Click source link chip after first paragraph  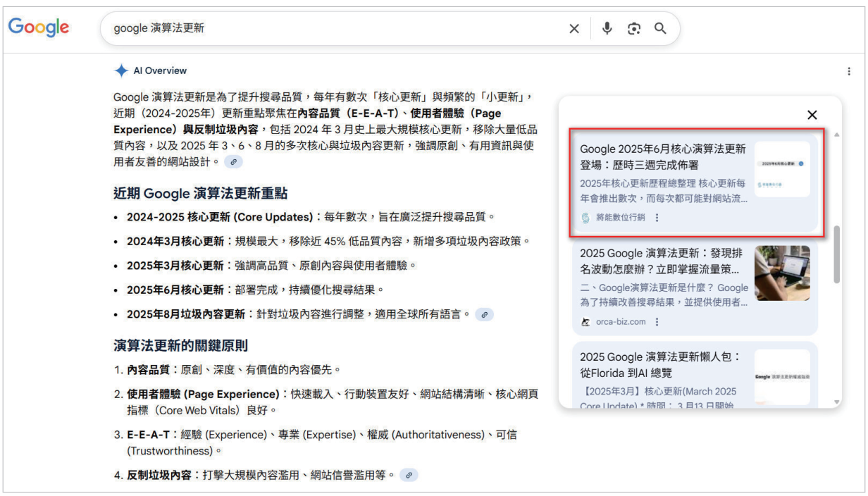point(234,162)
